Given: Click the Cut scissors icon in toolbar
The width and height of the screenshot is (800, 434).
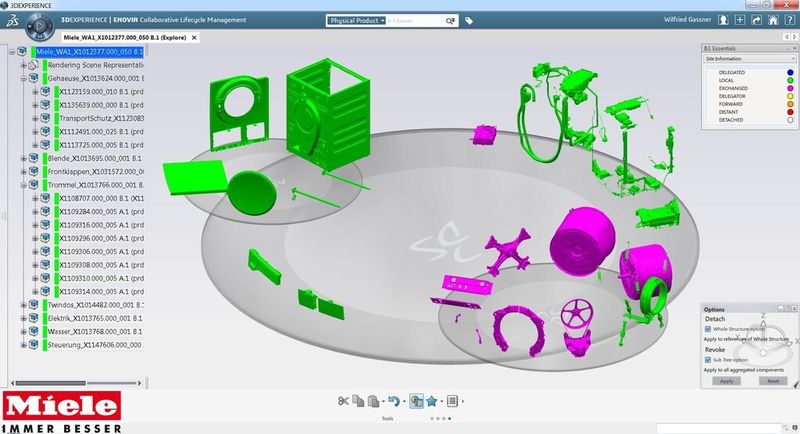Looking at the screenshot, I should pyautogui.click(x=343, y=401).
